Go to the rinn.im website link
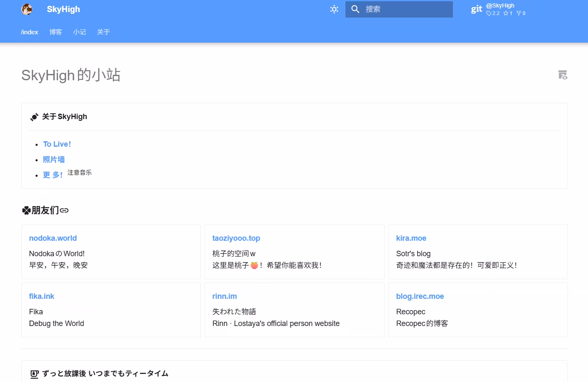Image resolution: width=588 pixels, height=382 pixels. [x=224, y=296]
